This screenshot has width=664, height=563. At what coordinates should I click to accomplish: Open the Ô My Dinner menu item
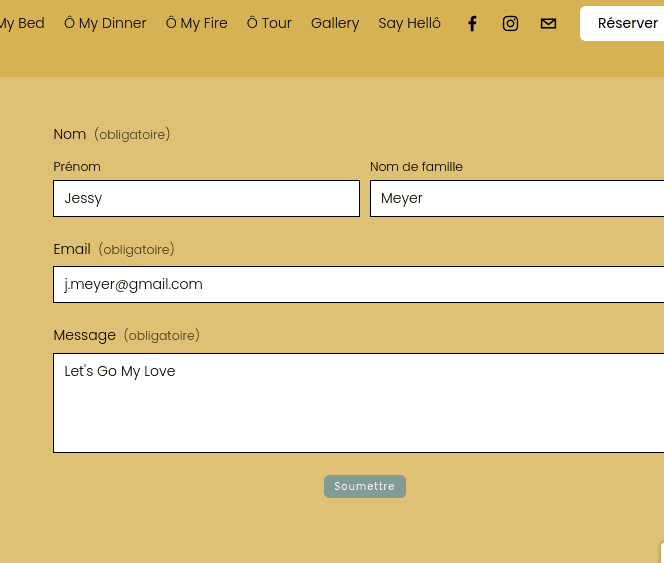[x=105, y=23]
